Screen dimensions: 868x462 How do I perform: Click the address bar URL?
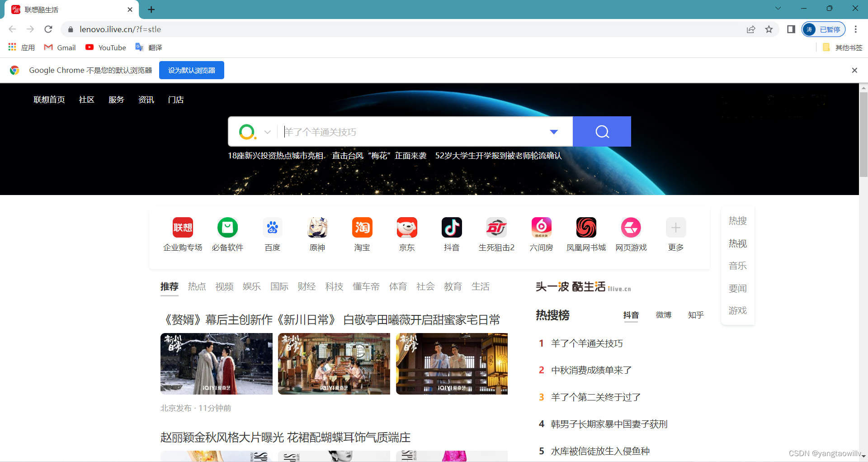[x=120, y=29]
